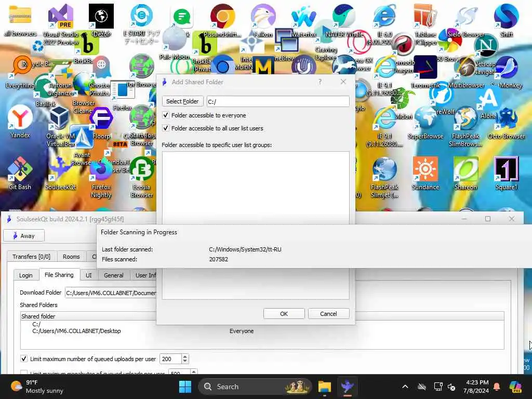This screenshot has width=532, height=399.
Task: Uncheck 'Folder accessible to everyone'
Action: click(166, 115)
